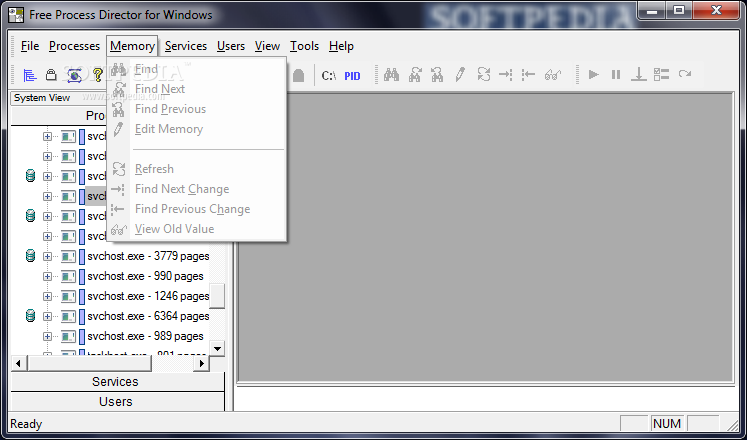Click the tree scroll down arrow
Screen dimensions: 747x440
(x=217, y=349)
